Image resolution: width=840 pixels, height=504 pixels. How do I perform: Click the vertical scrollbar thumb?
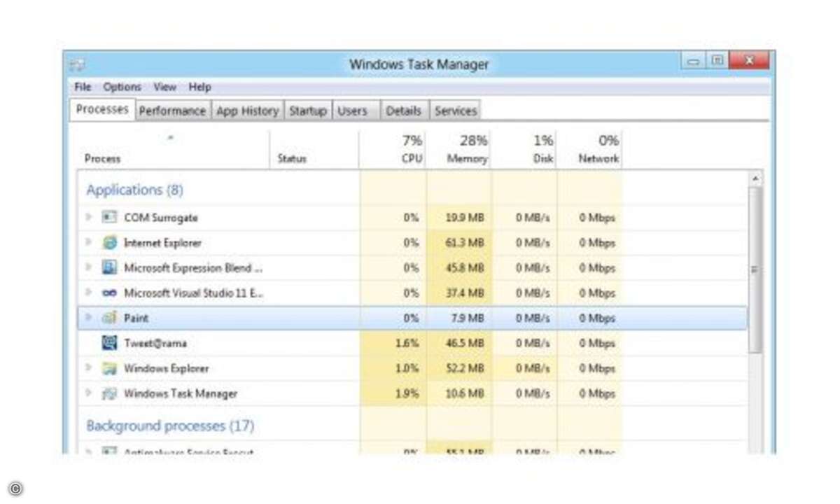pos(755,269)
